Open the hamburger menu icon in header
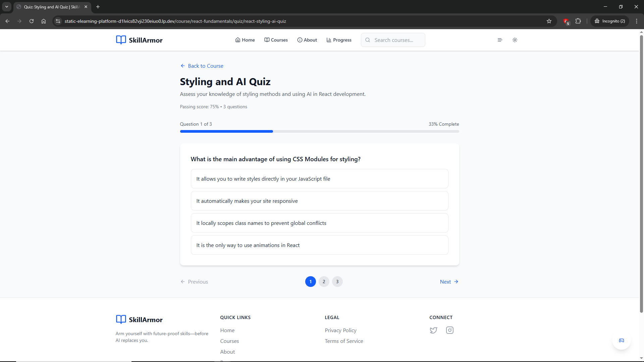The image size is (644, 362). pyautogui.click(x=500, y=40)
